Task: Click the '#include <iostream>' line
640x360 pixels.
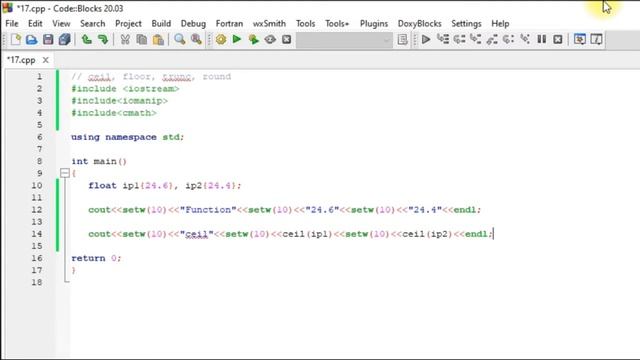Action: tap(125, 89)
